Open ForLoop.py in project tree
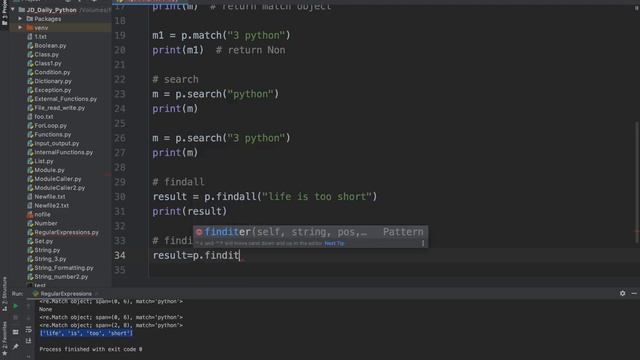 pos(47,126)
